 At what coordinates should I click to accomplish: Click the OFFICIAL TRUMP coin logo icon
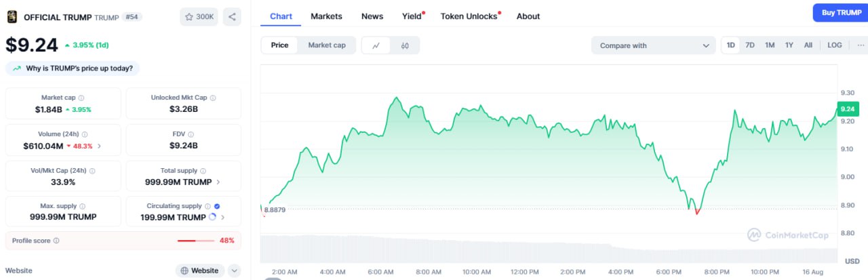pos(12,16)
